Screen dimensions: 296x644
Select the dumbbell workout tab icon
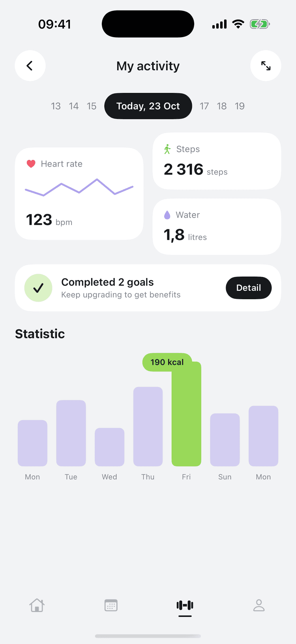click(x=185, y=605)
